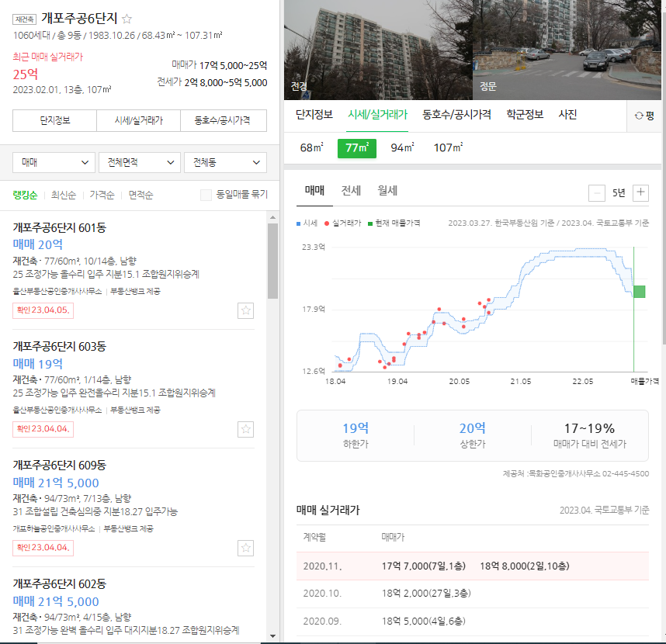666x644 pixels.
Task: Open listing 개포주공6단지 601동
Action: click(x=60, y=228)
